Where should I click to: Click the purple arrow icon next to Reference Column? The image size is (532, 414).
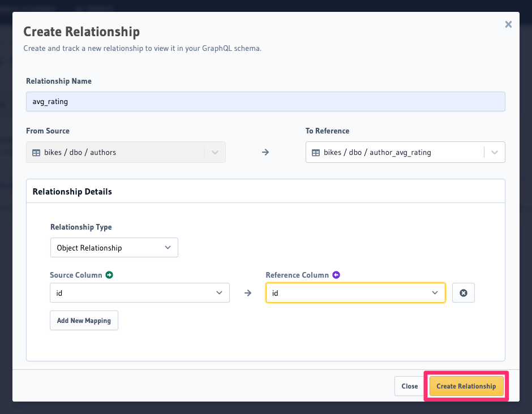336,274
